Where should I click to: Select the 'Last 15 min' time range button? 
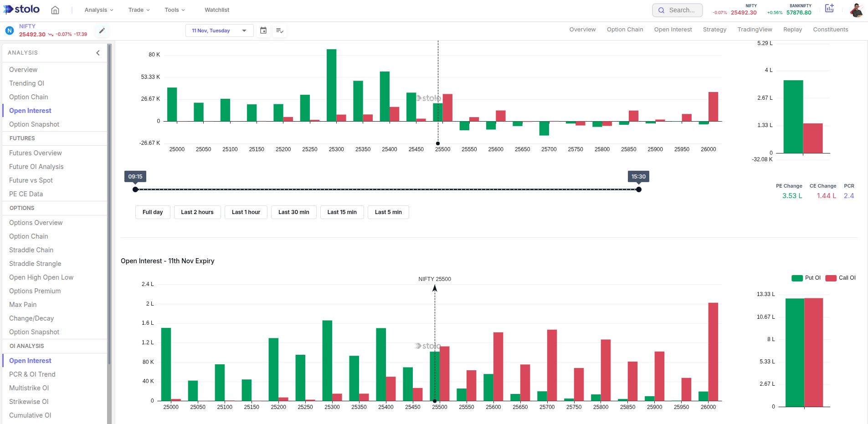point(342,212)
